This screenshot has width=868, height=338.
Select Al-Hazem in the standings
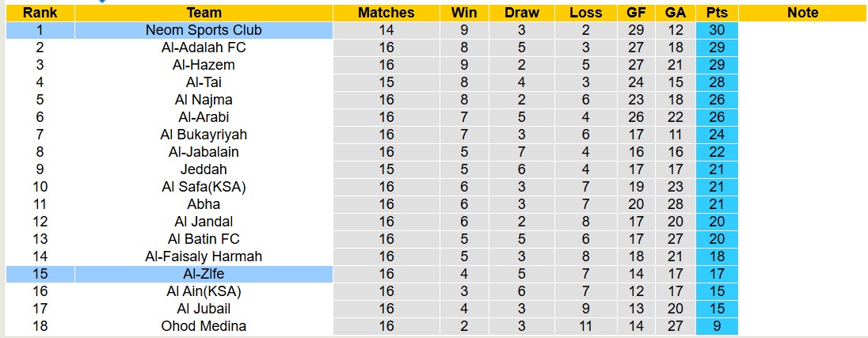204,65
